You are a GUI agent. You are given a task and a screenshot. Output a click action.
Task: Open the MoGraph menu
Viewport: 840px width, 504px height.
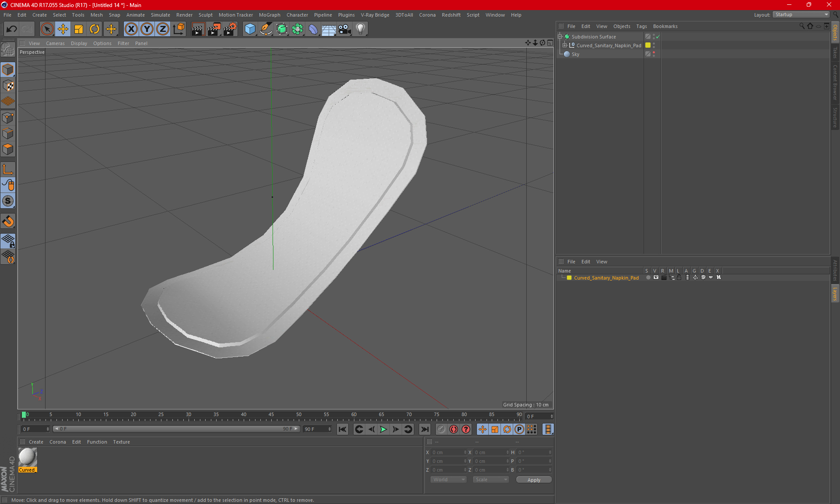click(269, 15)
